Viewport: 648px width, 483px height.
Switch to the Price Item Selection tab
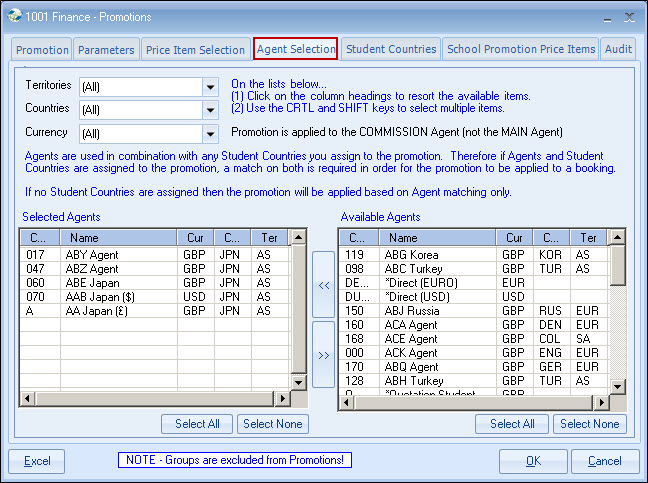(195, 49)
